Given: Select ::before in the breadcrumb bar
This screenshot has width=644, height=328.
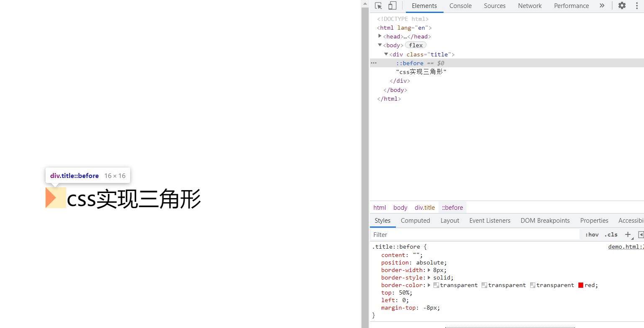Looking at the screenshot, I should (x=452, y=208).
